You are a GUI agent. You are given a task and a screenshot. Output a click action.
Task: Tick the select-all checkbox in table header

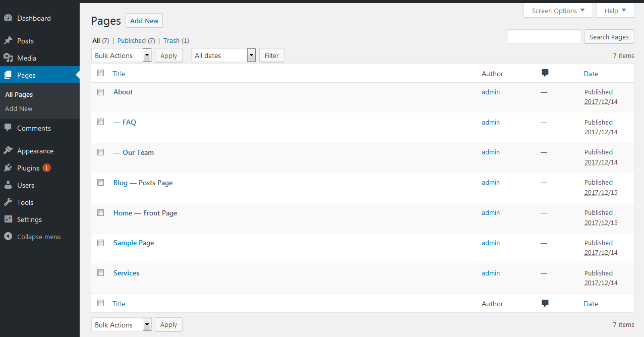click(101, 73)
